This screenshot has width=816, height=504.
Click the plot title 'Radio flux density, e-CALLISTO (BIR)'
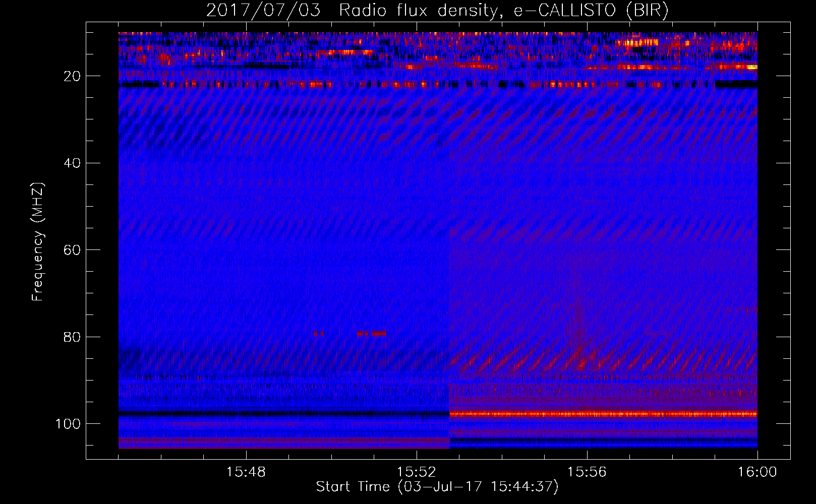coord(503,11)
